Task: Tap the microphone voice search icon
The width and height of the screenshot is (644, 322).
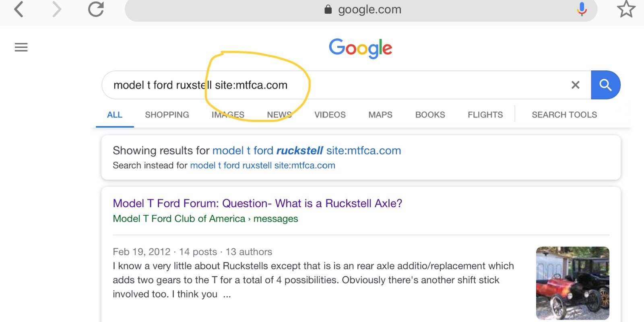Action: tap(582, 9)
